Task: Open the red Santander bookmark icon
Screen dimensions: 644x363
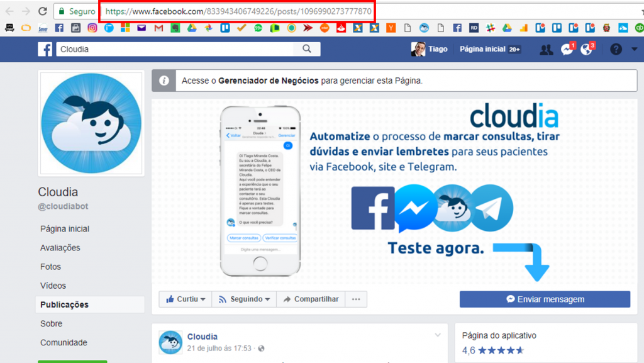Action: (341, 28)
